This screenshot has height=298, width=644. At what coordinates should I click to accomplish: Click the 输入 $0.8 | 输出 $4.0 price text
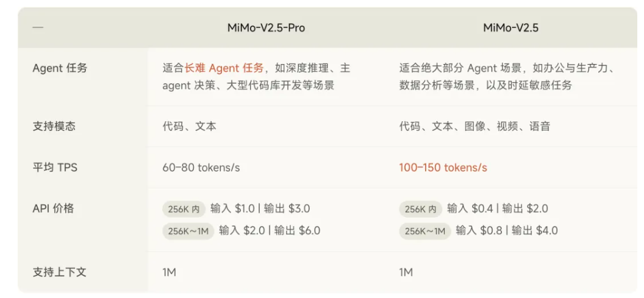coord(506,230)
